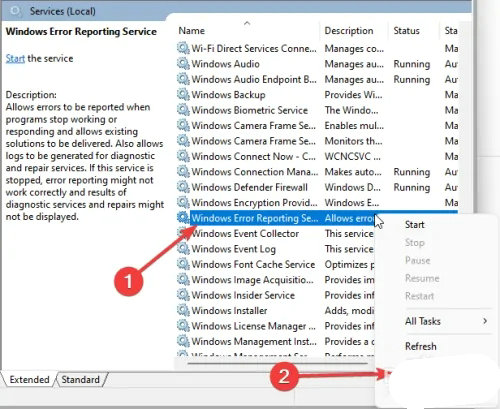Screen dimensions: 500x409
Task: Click the Start the service link
Action: [15, 58]
